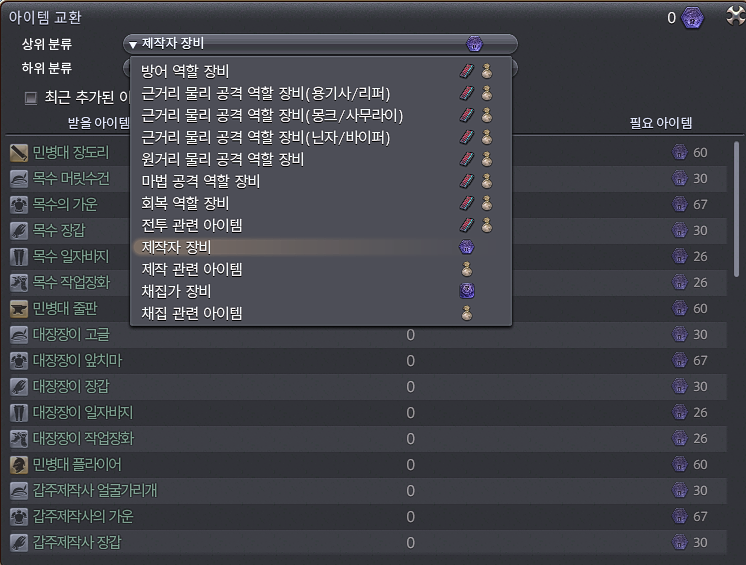Open the 목수 머릿수건 item link
This screenshot has width=746, height=565.
[71, 179]
